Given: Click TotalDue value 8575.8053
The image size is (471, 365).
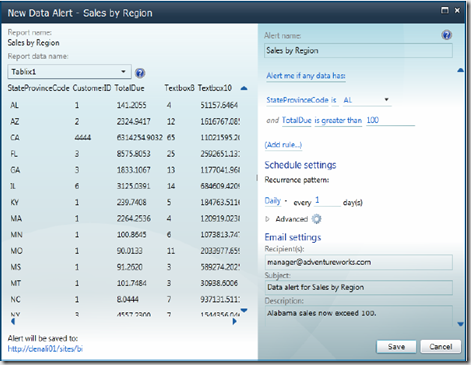Looking at the screenshot, I should tap(133, 154).
